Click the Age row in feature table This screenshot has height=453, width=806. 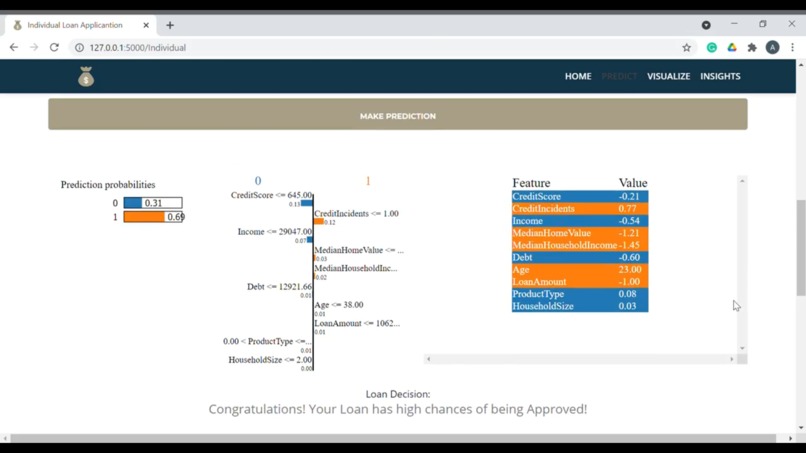(580, 269)
